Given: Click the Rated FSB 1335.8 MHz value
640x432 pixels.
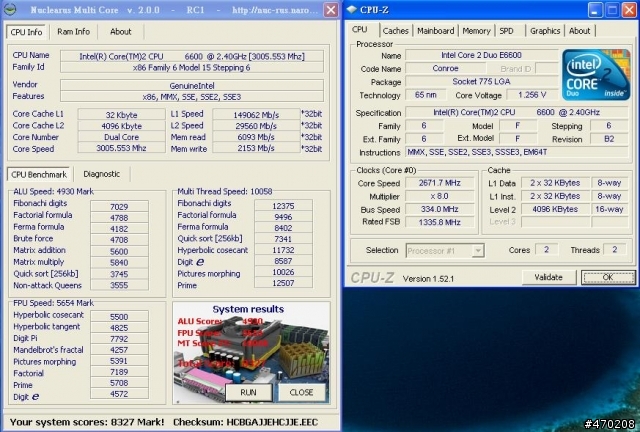Looking at the screenshot, I should pos(440,222).
